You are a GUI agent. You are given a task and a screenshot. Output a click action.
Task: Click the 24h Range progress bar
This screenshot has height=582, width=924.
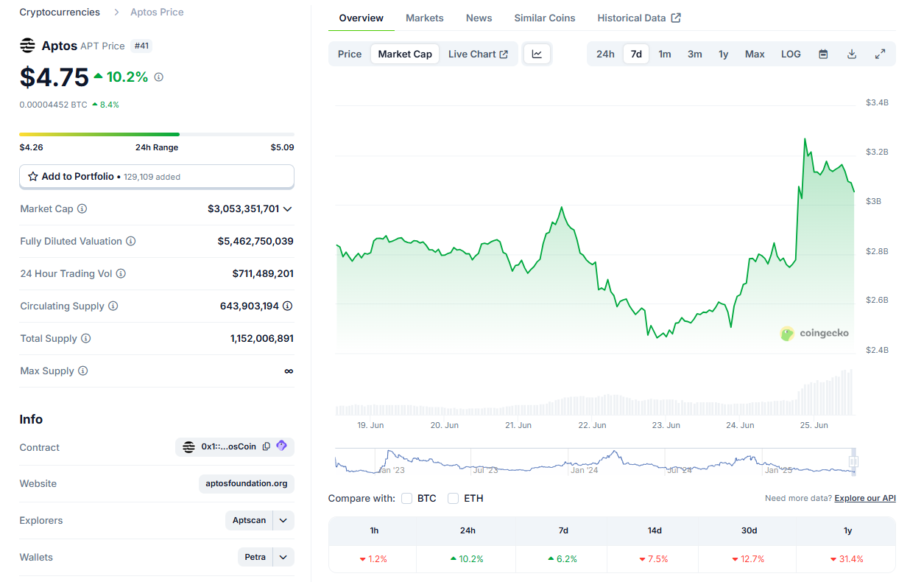point(157,134)
